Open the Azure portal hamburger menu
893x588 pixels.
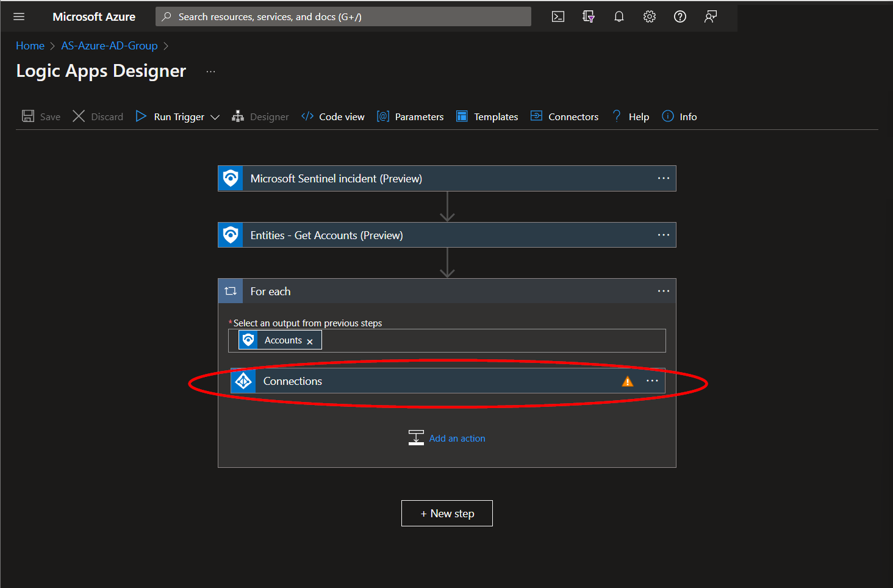click(19, 16)
